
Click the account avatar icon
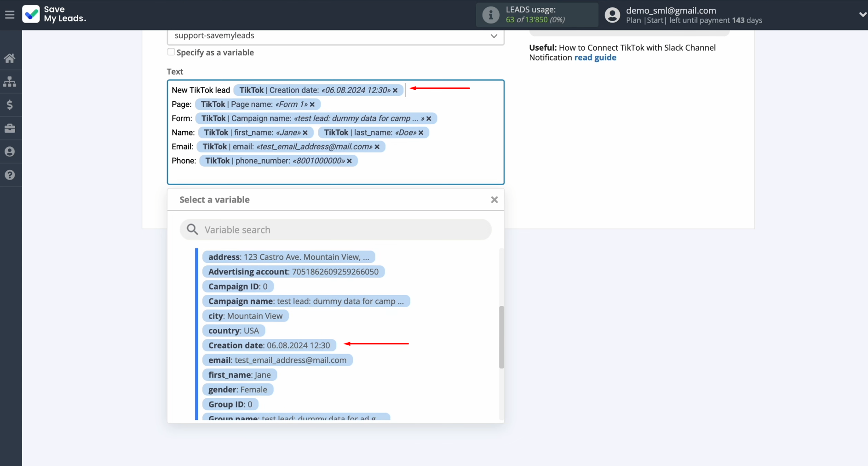(x=612, y=15)
